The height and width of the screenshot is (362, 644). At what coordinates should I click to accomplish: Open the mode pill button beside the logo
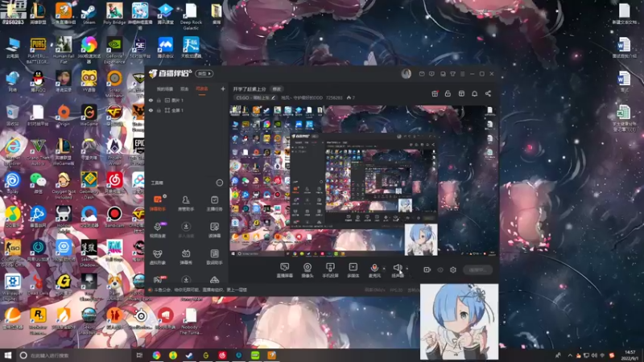coord(204,73)
